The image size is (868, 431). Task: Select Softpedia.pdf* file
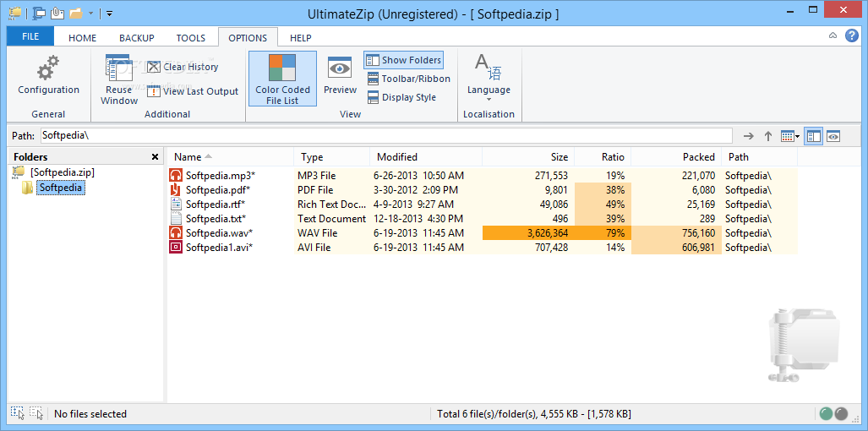pos(218,190)
